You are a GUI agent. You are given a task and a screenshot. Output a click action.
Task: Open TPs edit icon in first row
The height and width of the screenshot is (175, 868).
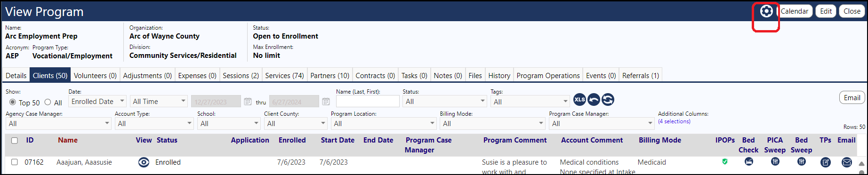825,162
